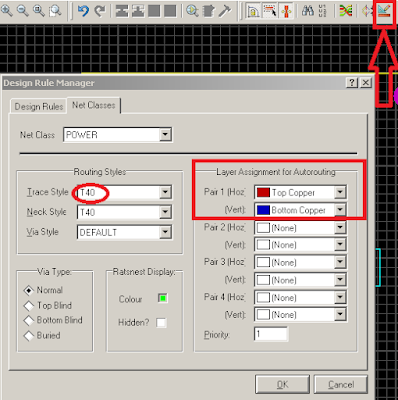Switch to the Design Rules tab
398x400 pixels.
coord(39,107)
